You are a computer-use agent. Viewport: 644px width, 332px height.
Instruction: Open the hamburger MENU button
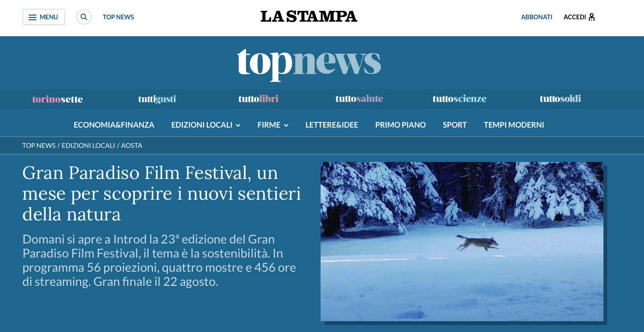click(x=44, y=17)
